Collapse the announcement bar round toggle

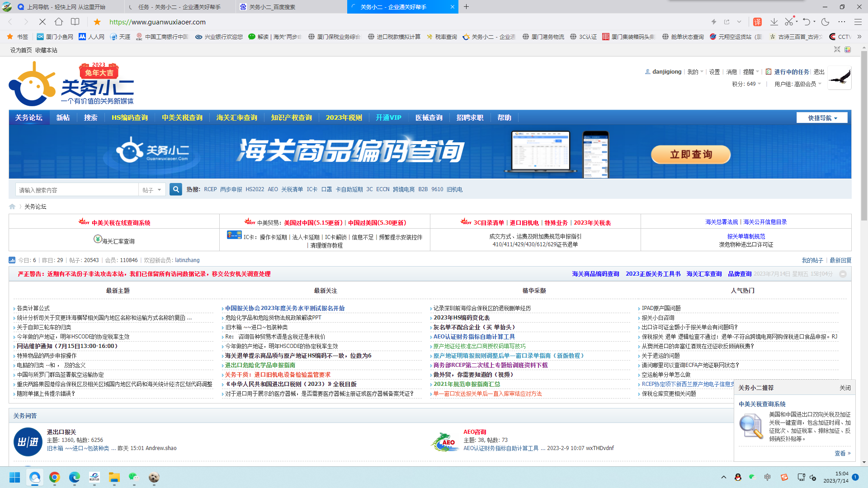coord(843,274)
